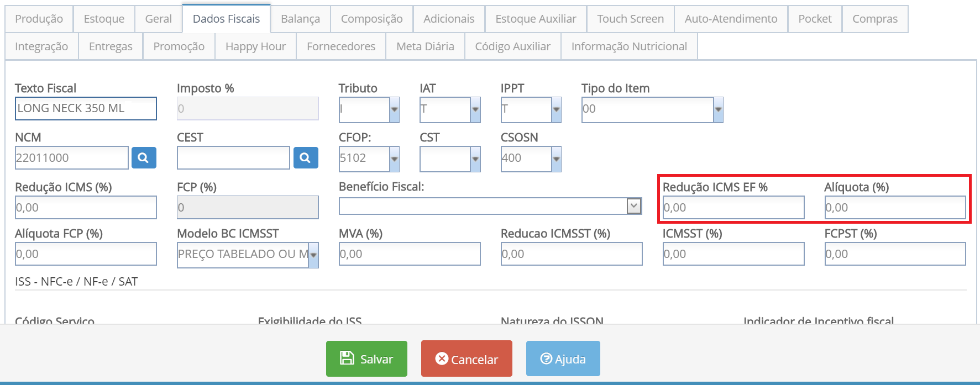Expand the Tributo dropdown
This screenshot has height=385, width=980.
pos(394,109)
